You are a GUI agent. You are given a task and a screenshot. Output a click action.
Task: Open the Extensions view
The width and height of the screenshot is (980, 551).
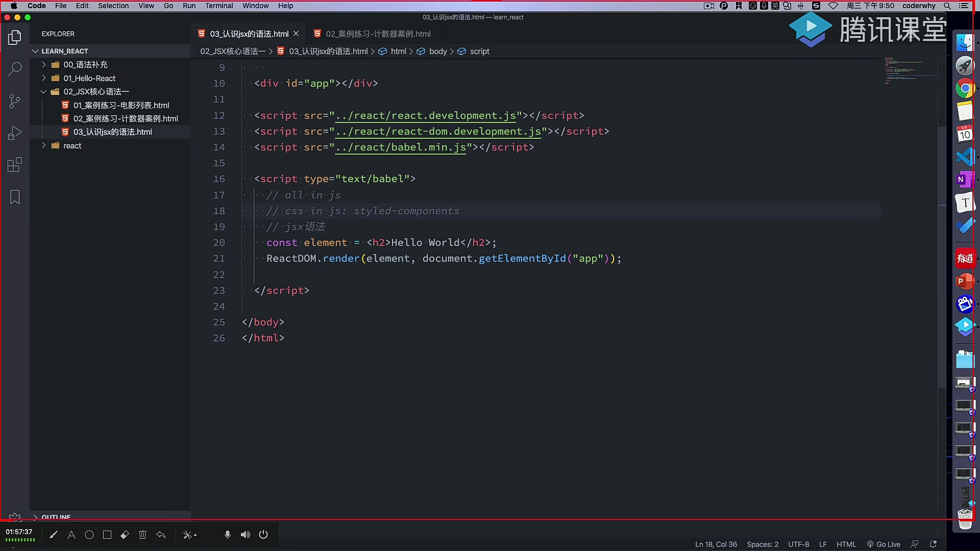click(x=15, y=165)
